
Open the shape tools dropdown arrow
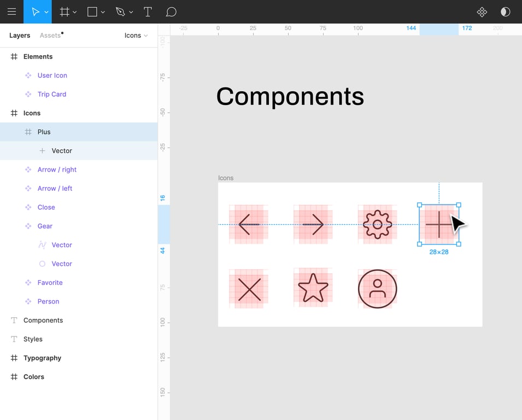(x=103, y=12)
